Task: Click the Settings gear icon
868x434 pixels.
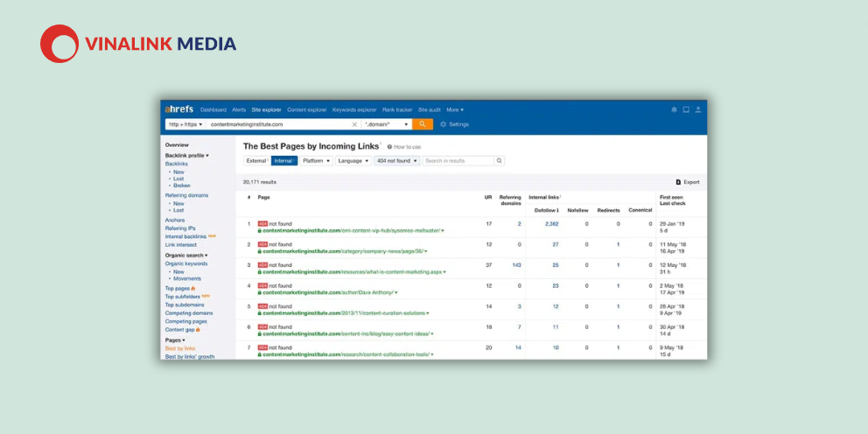Action: pos(444,124)
